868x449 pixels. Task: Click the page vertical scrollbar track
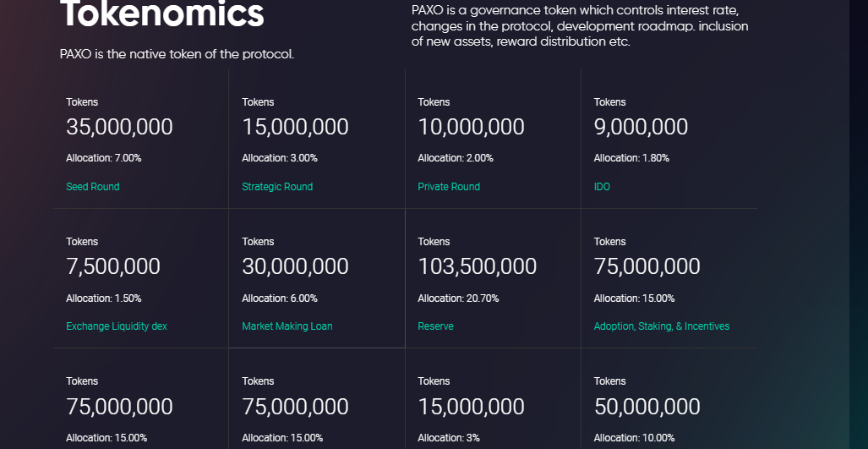pyautogui.click(x=859, y=224)
